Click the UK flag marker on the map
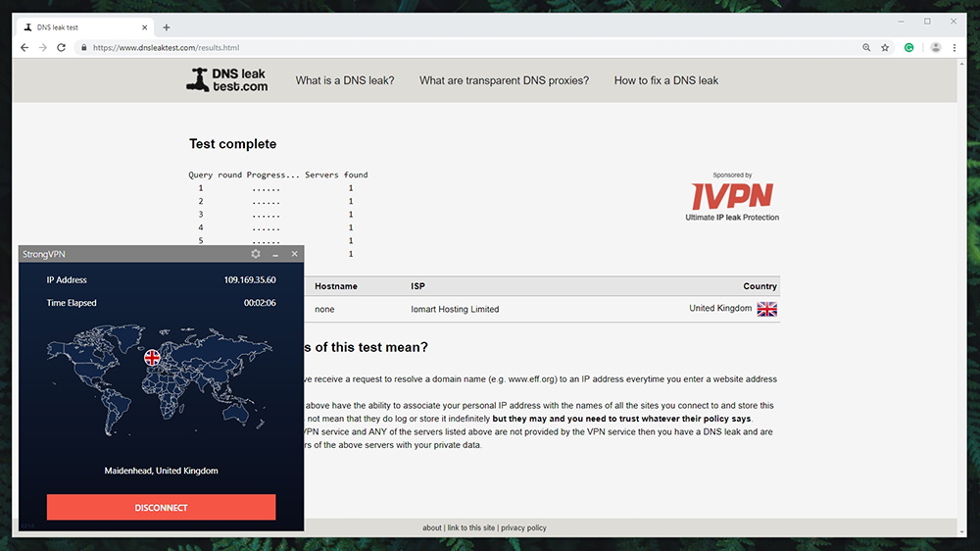Image resolution: width=980 pixels, height=551 pixels. (x=152, y=357)
